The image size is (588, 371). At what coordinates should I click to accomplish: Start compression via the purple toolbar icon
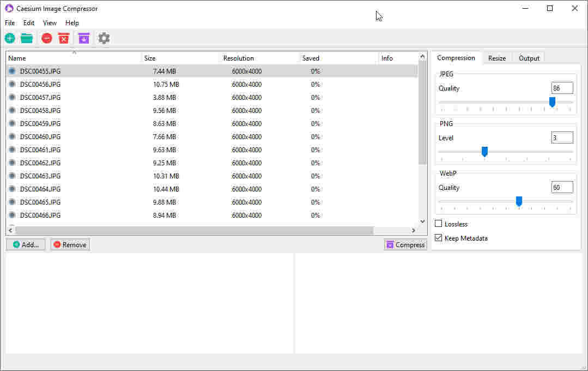(83, 38)
